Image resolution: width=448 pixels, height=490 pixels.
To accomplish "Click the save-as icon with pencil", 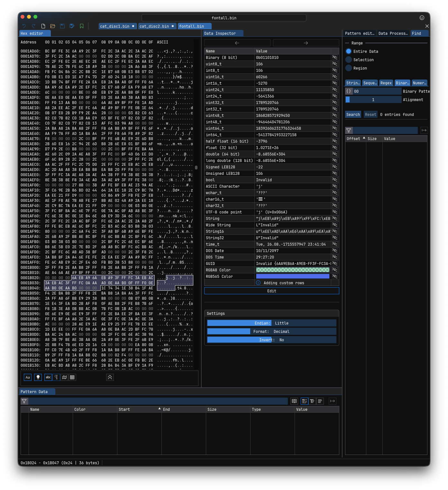I will pos(72,26).
